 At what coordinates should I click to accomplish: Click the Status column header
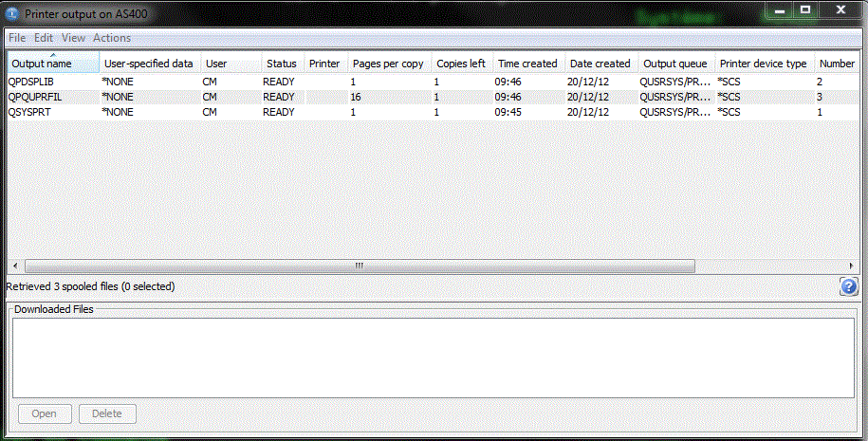click(x=282, y=64)
